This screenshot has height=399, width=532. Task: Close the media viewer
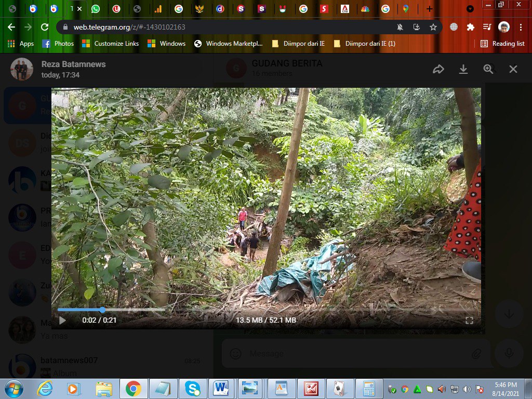pos(513,69)
